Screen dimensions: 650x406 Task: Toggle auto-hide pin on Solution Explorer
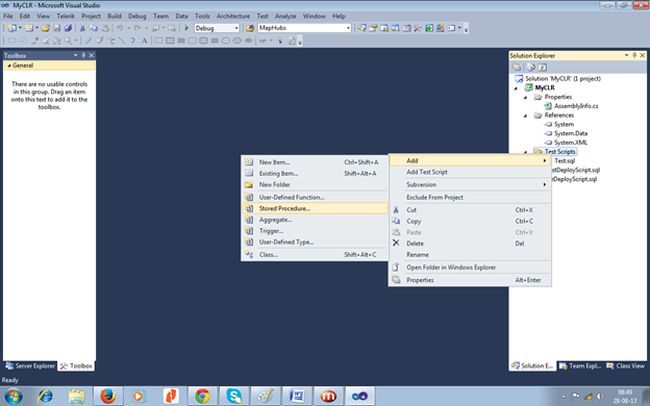(634, 55)
